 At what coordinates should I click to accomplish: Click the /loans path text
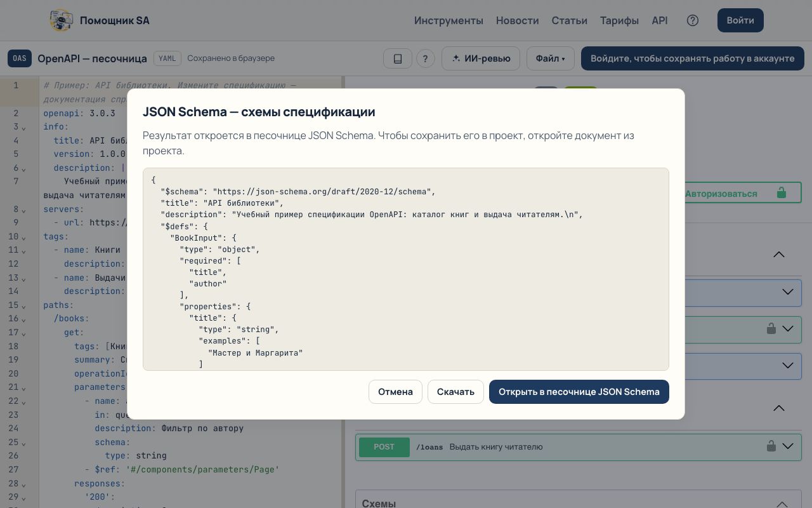429,447
